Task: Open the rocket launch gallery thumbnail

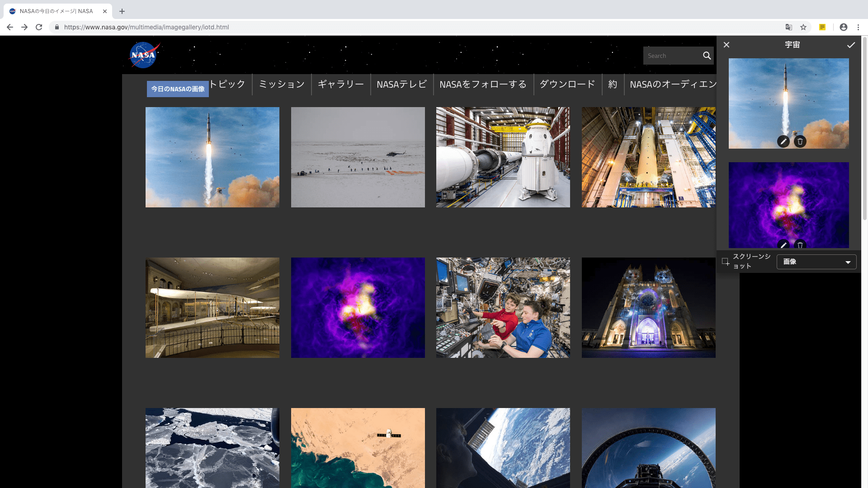Action: [x=212, y=157]
